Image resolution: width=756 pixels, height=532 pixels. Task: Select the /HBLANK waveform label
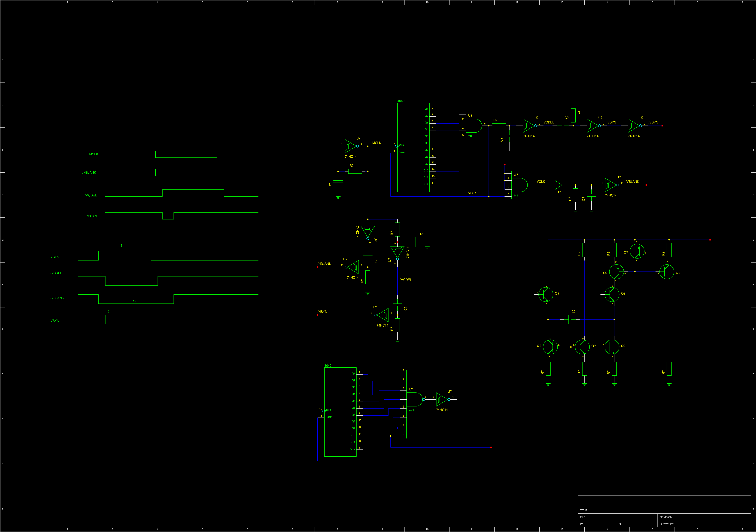[x=89, y=172]
